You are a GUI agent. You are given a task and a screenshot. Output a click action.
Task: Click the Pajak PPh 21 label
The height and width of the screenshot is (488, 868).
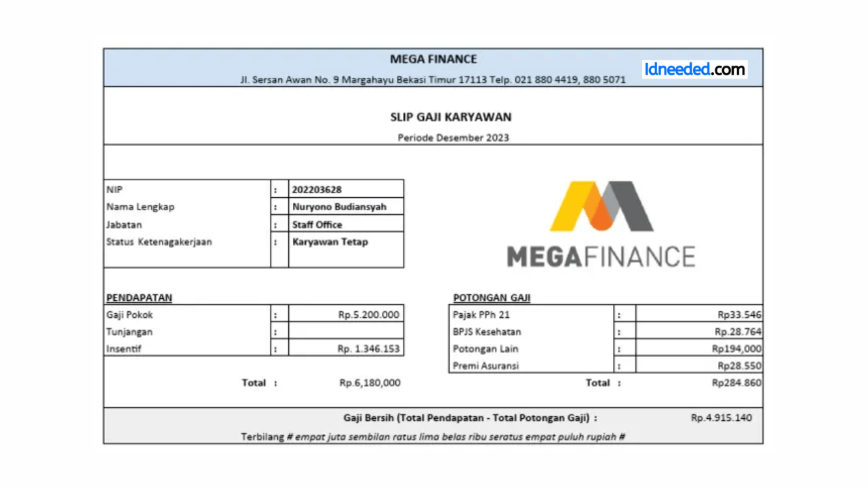[x=481, y=314]
